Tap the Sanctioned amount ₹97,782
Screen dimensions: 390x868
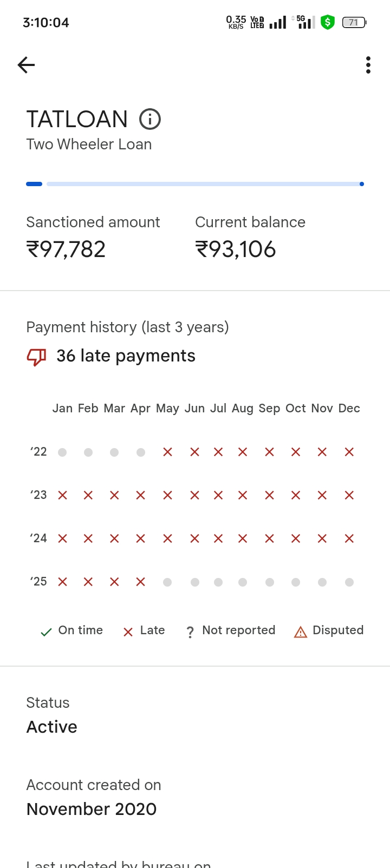click(66, 249)
